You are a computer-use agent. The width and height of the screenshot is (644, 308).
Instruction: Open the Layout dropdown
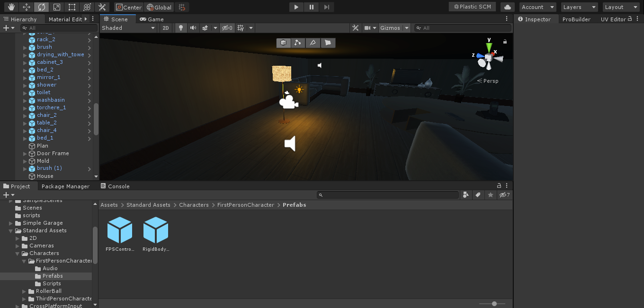pos(621,7)
